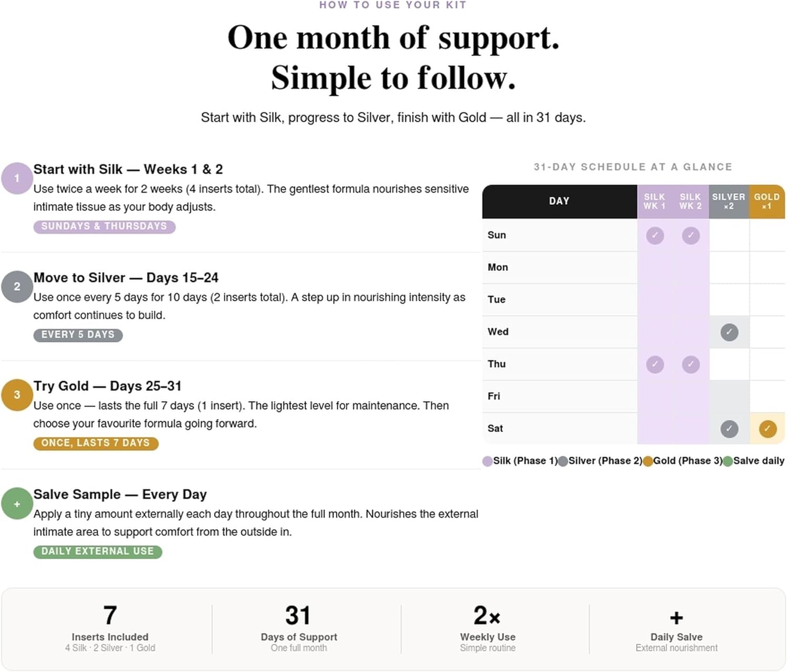The width and height of the screenshot is (788, 672).
Task: Select the Silk Wk 1 column header
Action: (655, 202)
